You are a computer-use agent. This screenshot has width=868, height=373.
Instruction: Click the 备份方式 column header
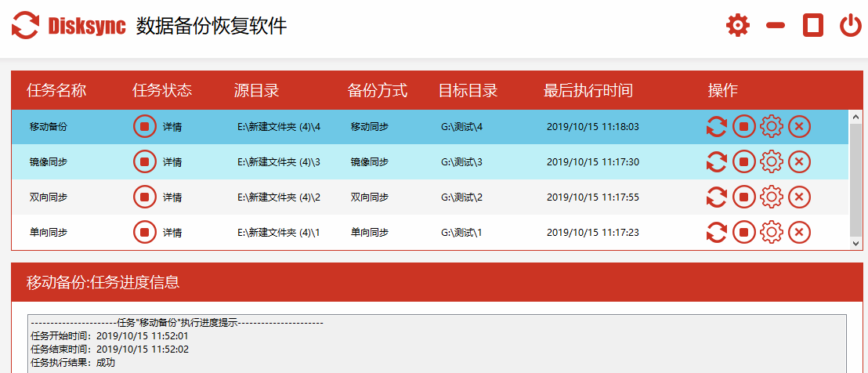click(378, 90)
